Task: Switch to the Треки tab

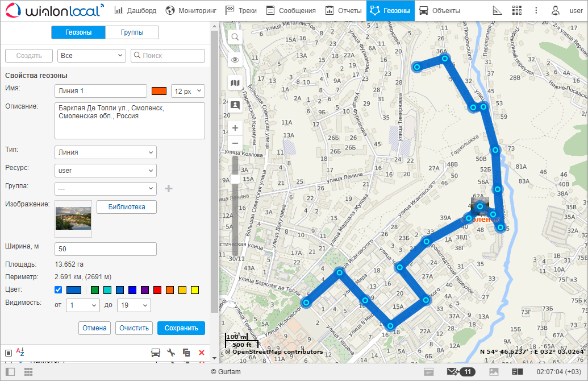Action: click(x=241, y=10)
